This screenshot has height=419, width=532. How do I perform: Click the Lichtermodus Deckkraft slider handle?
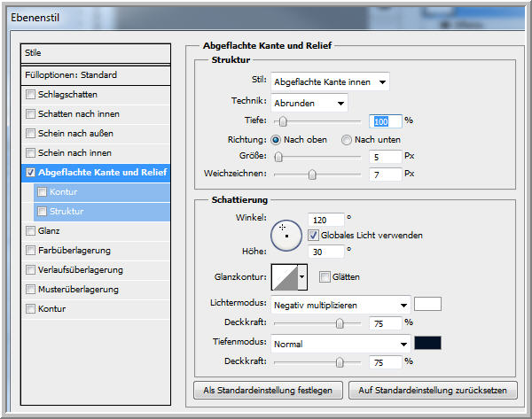[x=340, y=323]
